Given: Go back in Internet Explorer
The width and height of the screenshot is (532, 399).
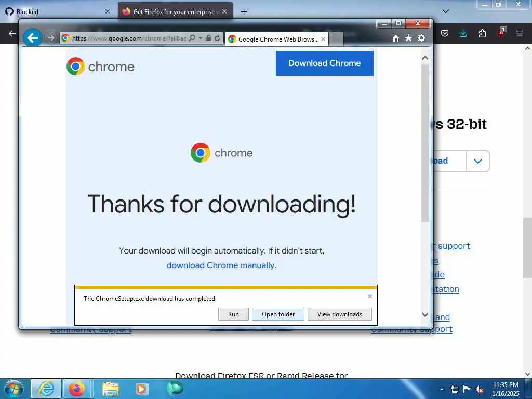Looking at the screenshot, I should pyautogui.click(x=33, y=37).
